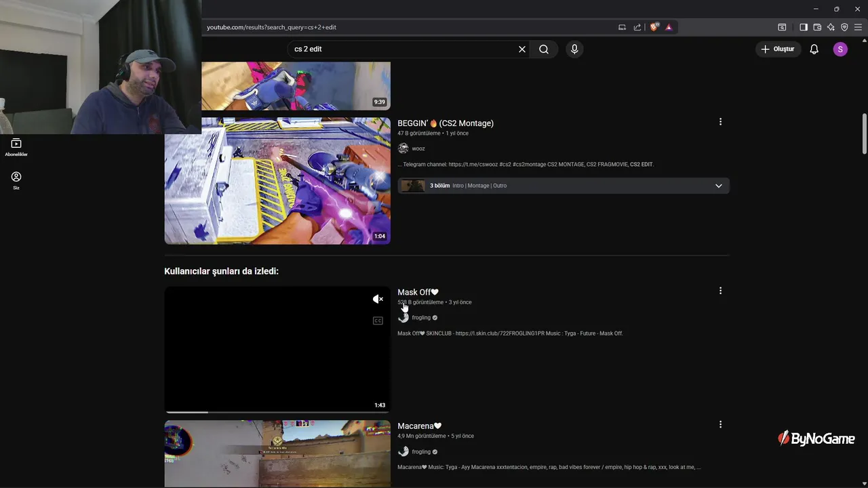Open Brave Shields lion icon
The width and height of the screenshot is (868, 488).
pos(654,27)
